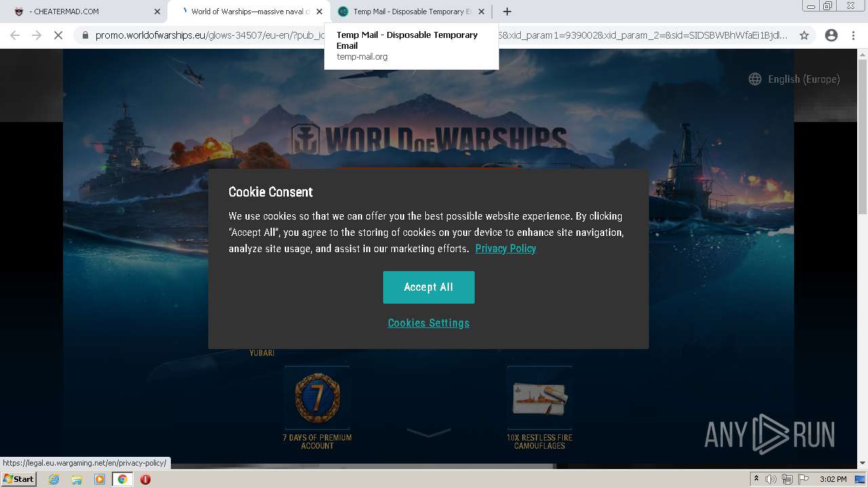868x488 pixels.
Task: Close the Temp Mail tab
Action: click(x=481, y=12)
